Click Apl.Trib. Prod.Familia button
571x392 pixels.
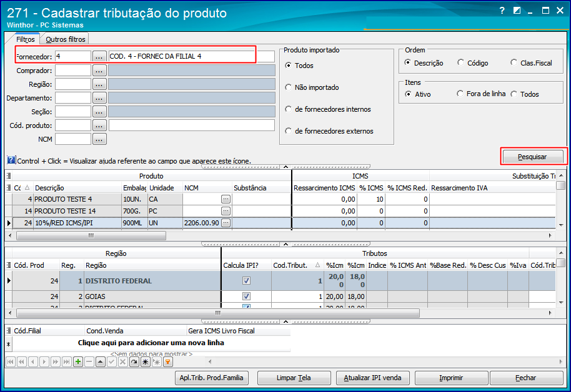click(211, 378)
